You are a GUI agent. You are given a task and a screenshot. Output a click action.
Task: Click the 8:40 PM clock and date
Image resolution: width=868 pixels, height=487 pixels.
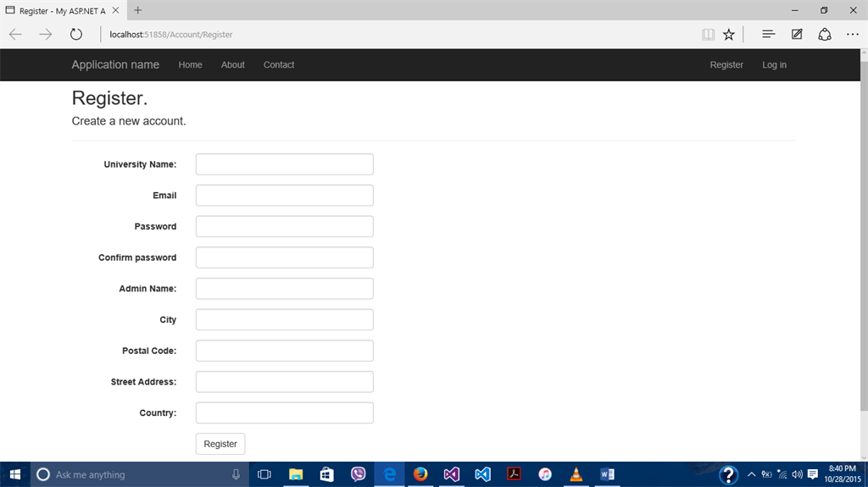842,474
